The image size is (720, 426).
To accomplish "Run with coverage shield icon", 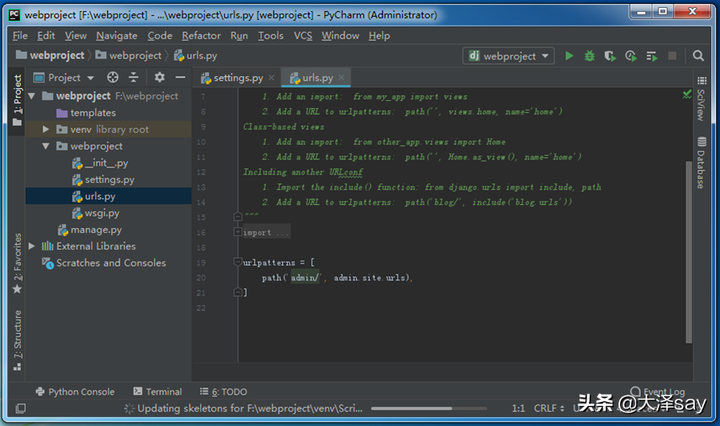I will 610,56.
